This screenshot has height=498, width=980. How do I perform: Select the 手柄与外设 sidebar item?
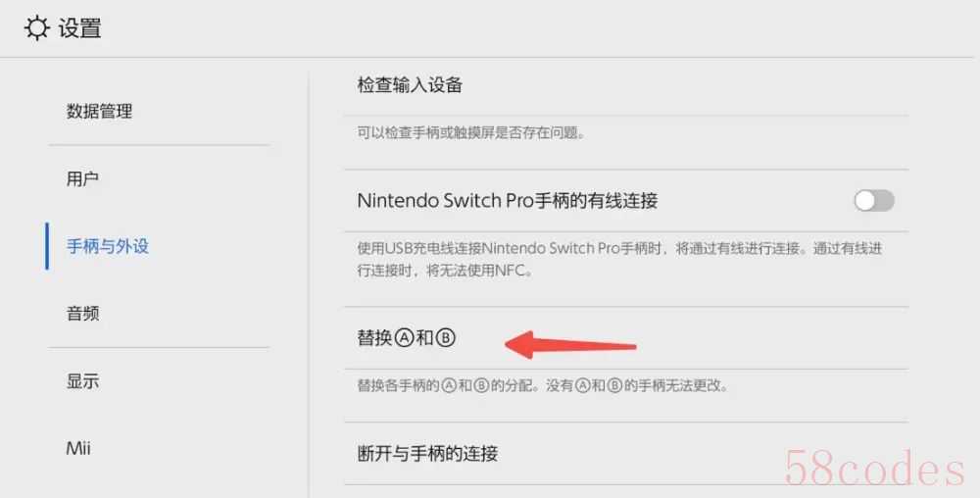pyautogui.click(x=108, y=246)
